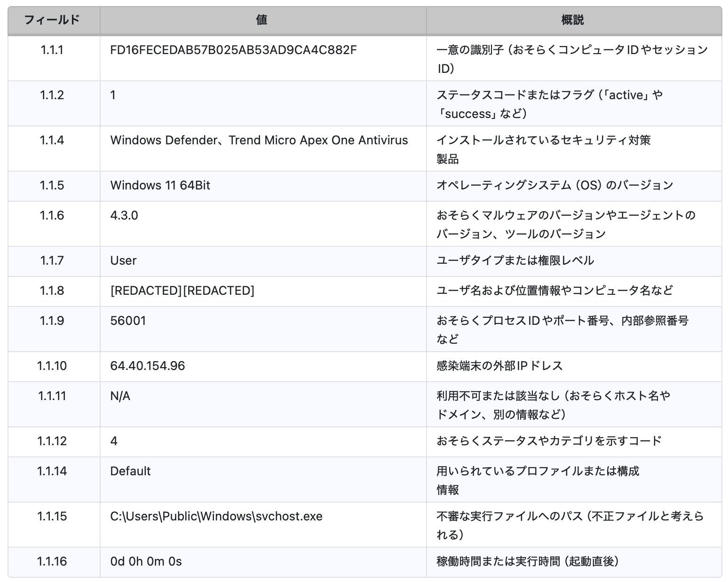728x582 pixels.
Task: Click the Windows Defender、Trend Micro value
Action: [259, 140]
